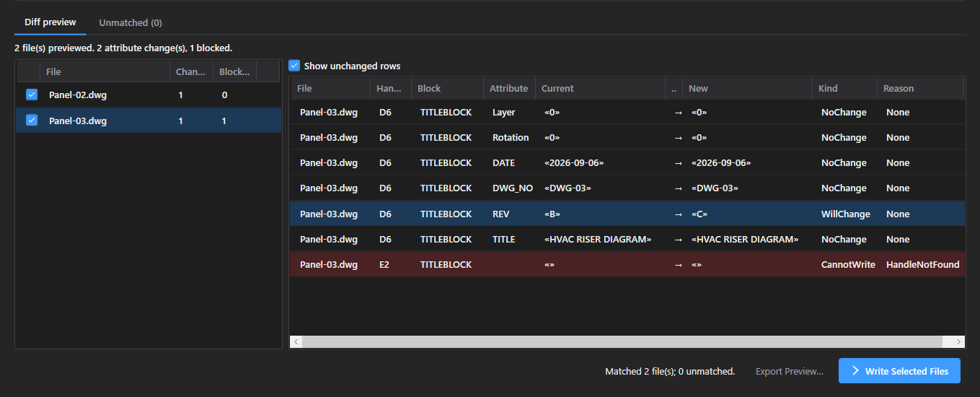Image resolution: width=980 pixels, height=397 pixels.
Task: Select the REV attribute row
Action: 627,214
